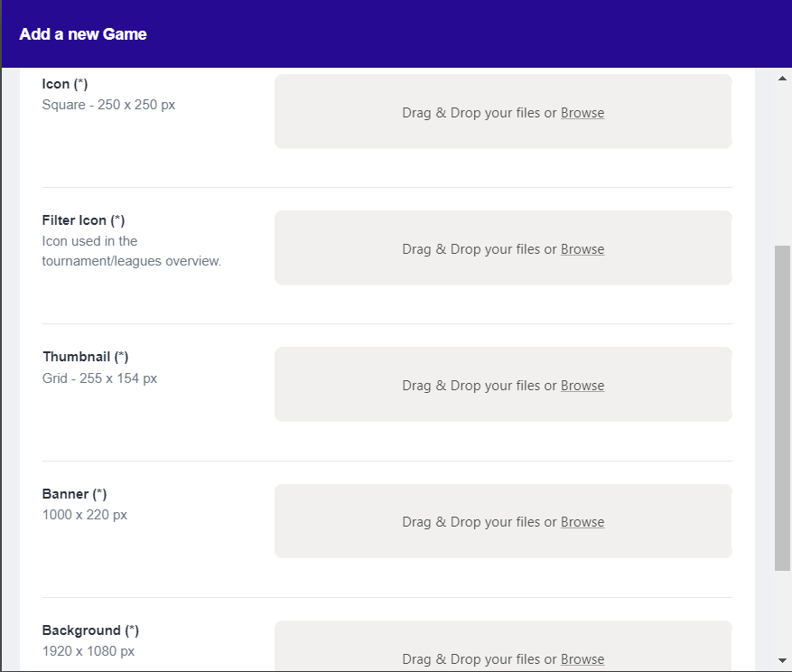Screen dimensions: 792x672
Task: Open file browser for Thumbnail upload
Action: [582, 386]
